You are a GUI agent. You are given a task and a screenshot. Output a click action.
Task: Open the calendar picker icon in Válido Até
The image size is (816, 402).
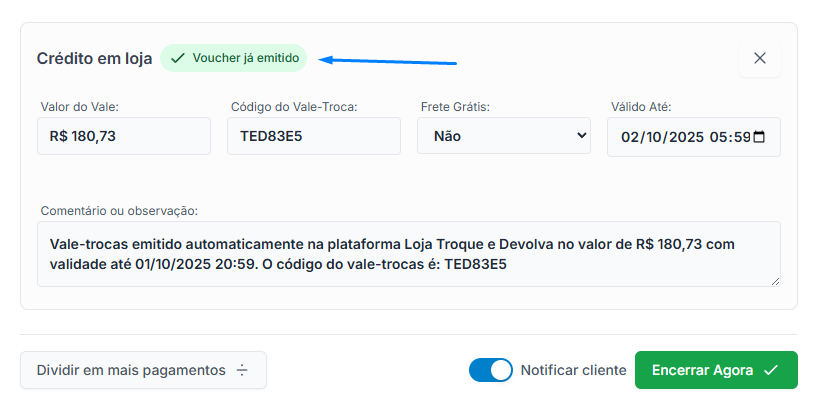tap(759, 137)
